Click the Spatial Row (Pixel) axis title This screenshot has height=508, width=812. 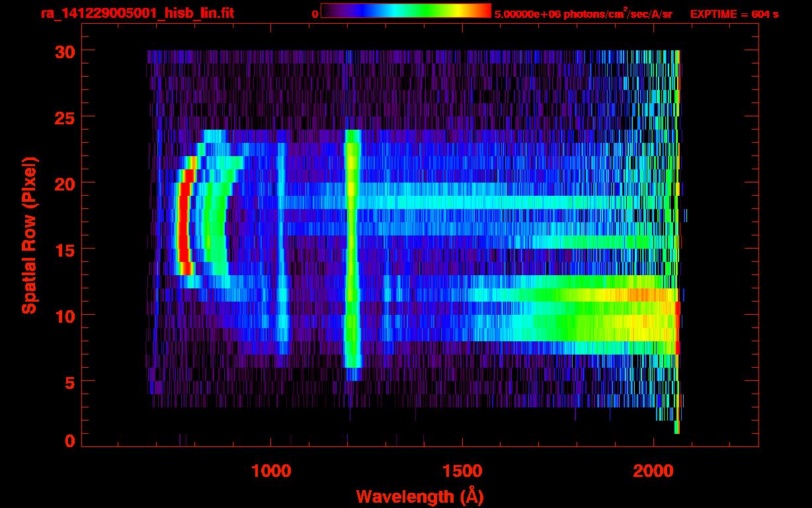coord(29,235)
